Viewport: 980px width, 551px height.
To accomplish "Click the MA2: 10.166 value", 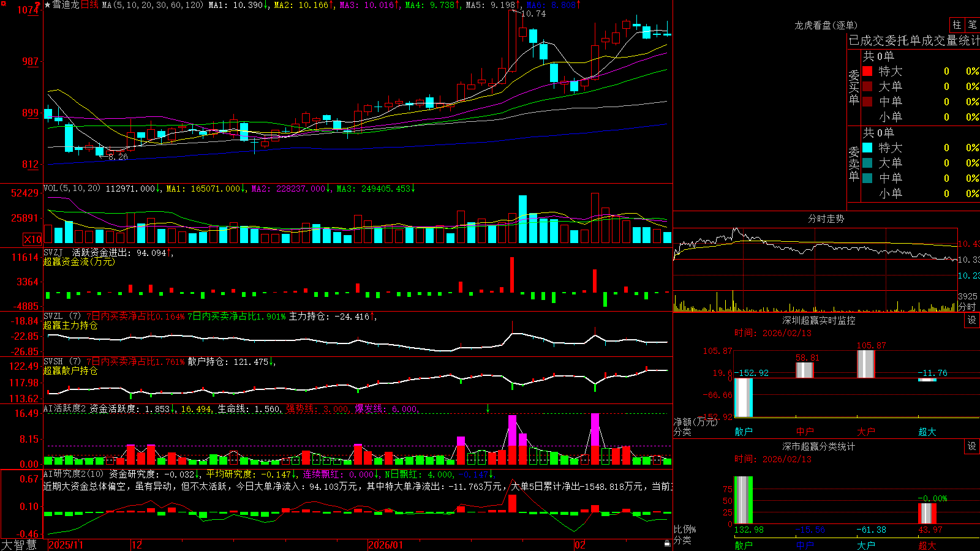I will click(x=301, y=5).
